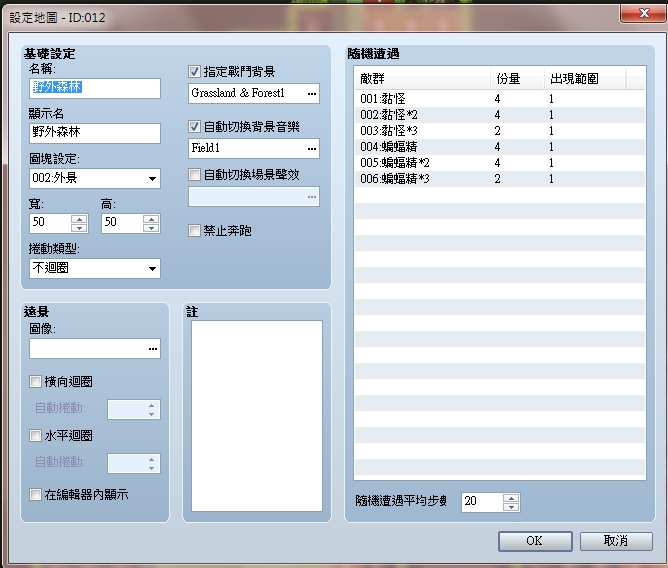The image size is (668, 568).
Task: Select encounter row 002:黏怪*2
Action: pos(500,115)
